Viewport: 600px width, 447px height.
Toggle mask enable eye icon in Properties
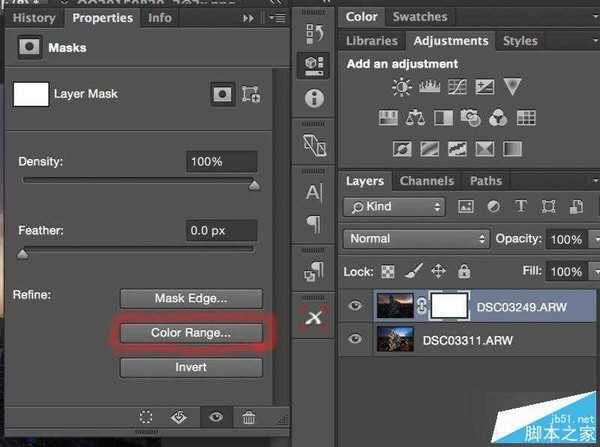coord(215,418)
